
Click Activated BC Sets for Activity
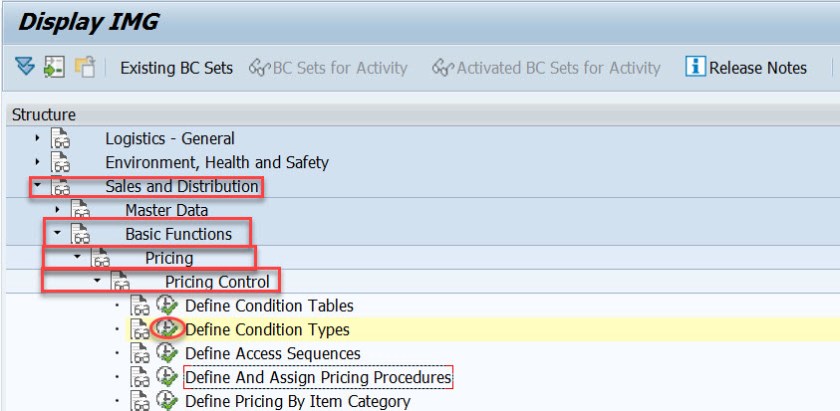pos(547,68)
